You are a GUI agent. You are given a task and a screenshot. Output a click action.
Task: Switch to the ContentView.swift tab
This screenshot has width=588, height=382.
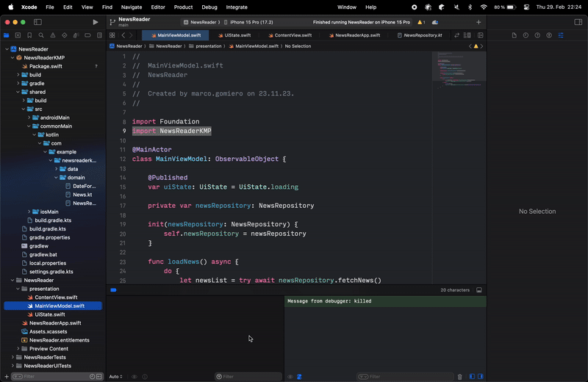pyautogui.click(x=290, y=35)
